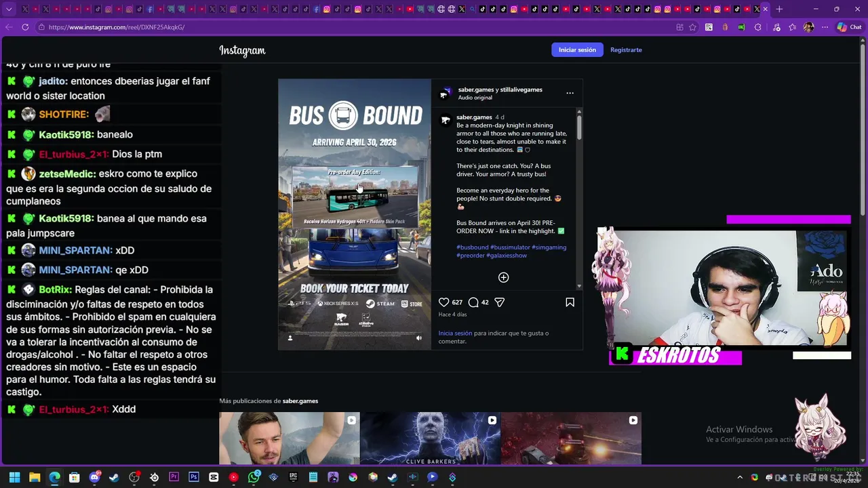Open the media control music note icon
The width and height of the screenshot is (868, 488).
pos(775,27)
